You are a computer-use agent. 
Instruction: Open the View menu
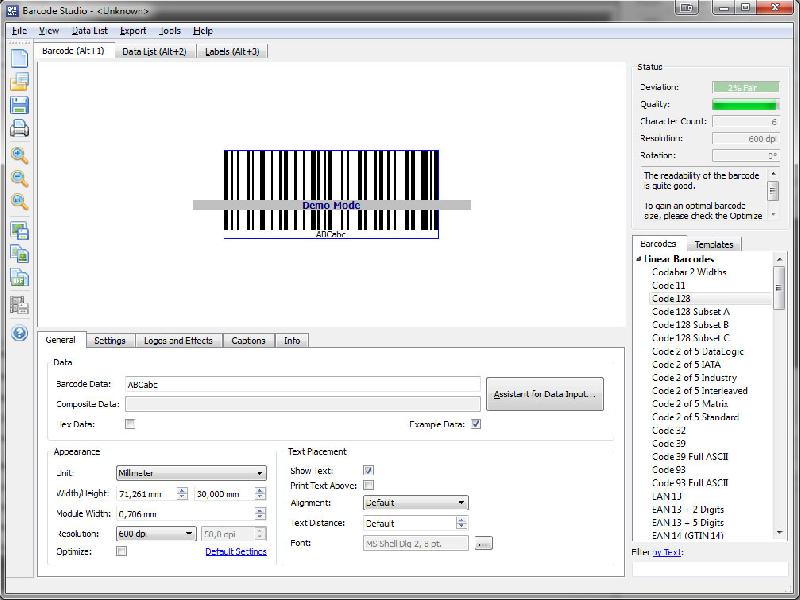tap(49, 31)
